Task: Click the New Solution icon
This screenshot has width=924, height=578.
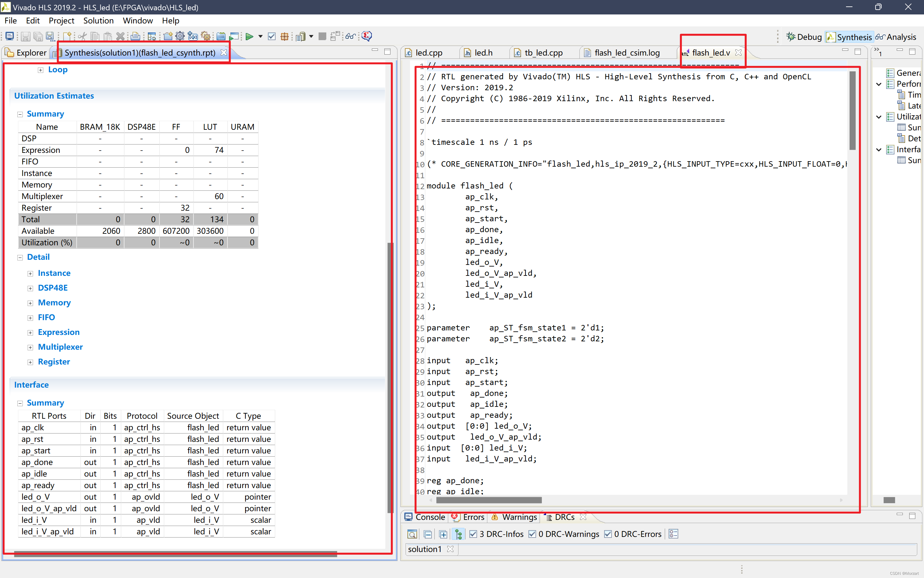Action: click(x=193, y=36)
